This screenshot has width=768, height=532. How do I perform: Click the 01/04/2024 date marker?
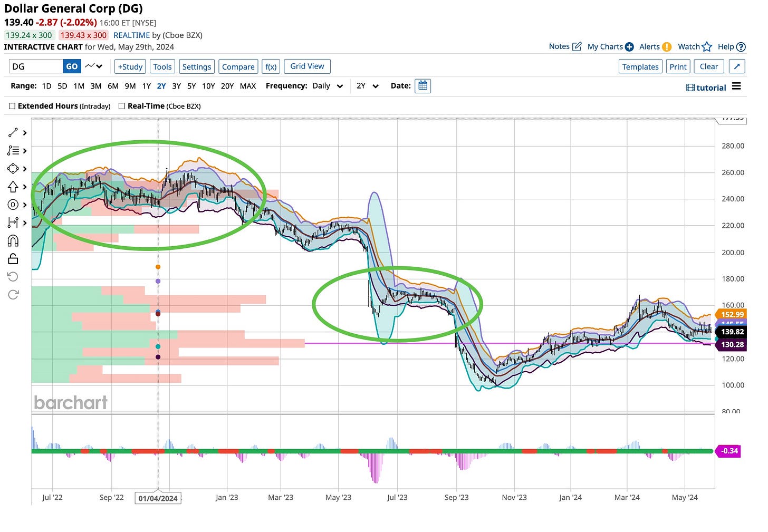coord(158,498)
